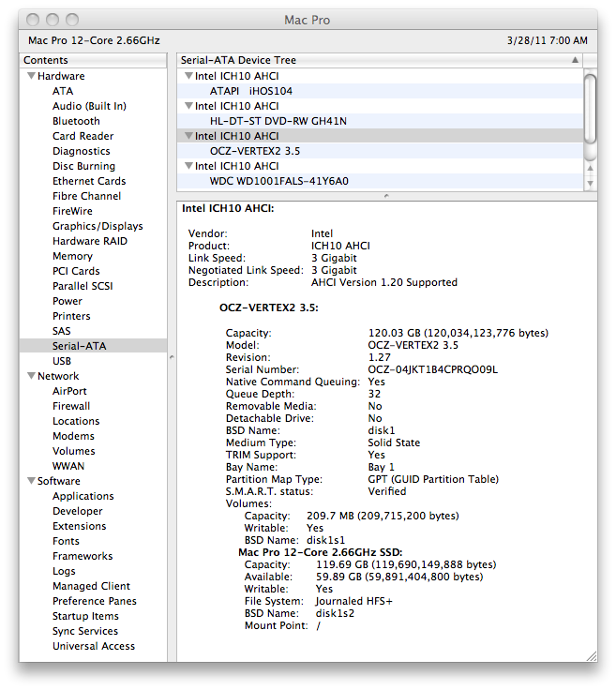Image resolution: width=616 pixels, height=690 pixels.
Task: Select WWAN entry
Action: (68, 466)
